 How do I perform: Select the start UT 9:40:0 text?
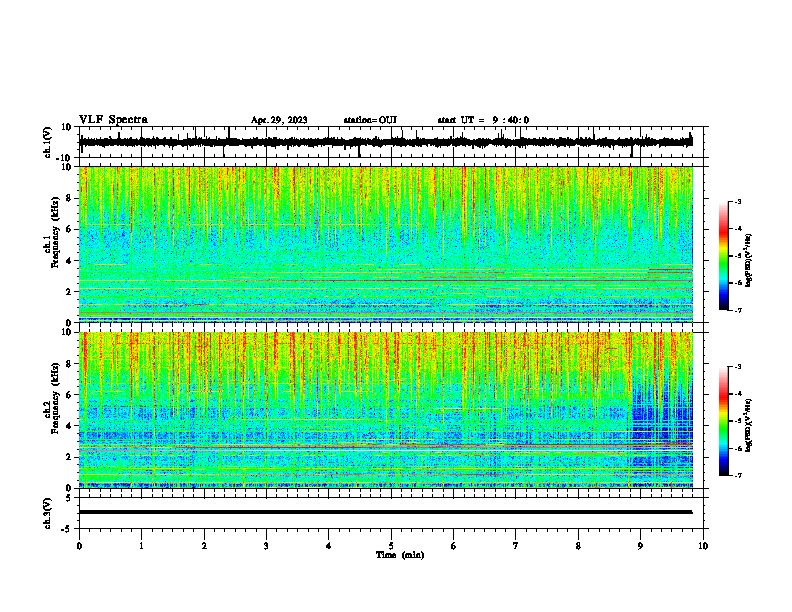click(483, 120)
